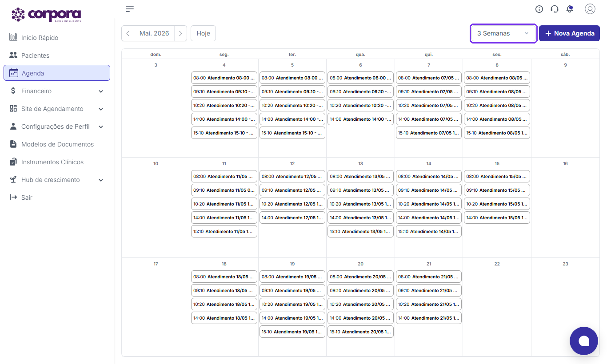Image resolution: width=607 pixels, height=364 pixels.
Task: Click the Sair logout arrow icon
Action: (x=13, y=198)
